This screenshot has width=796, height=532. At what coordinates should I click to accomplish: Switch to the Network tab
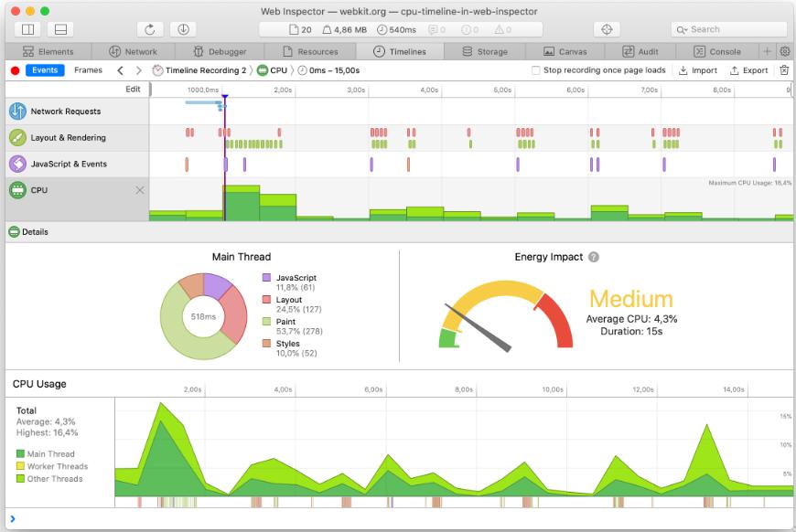(x=133, y=51)
